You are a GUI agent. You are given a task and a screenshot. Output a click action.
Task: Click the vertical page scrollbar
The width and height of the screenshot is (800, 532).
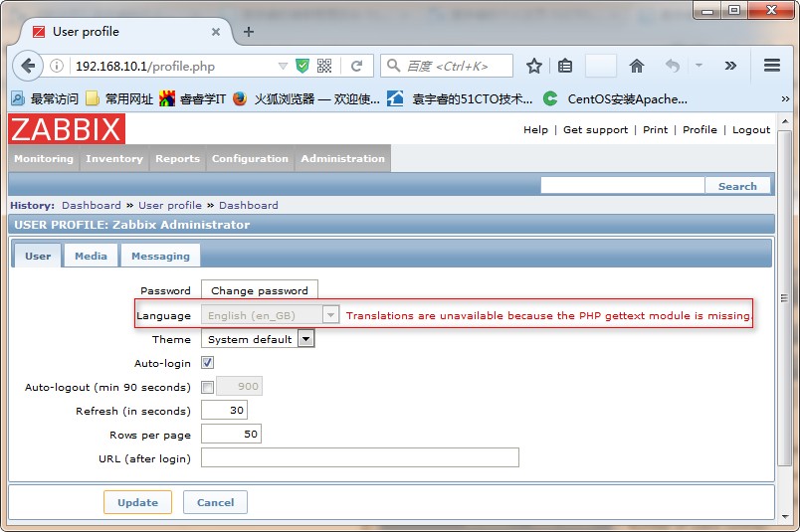(x=784, y=296)
